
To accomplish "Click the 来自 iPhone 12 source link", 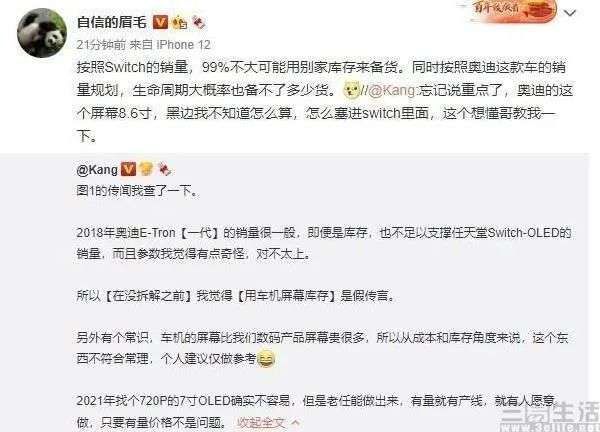I will tap(170, 45).
